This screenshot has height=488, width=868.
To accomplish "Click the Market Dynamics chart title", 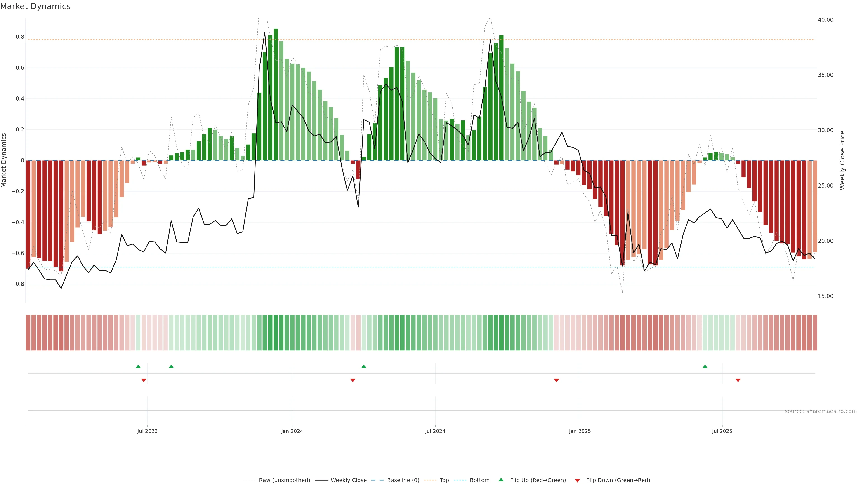I will 35,6.
